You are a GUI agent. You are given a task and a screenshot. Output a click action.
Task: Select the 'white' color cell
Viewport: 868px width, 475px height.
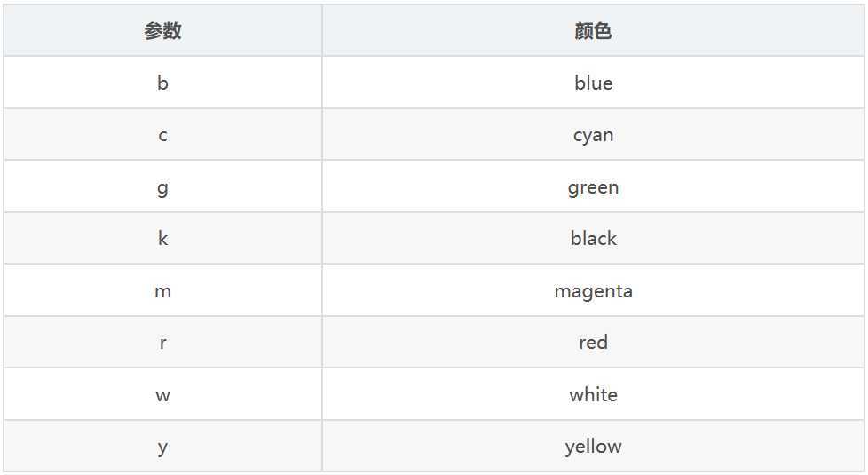coord(593,394)
